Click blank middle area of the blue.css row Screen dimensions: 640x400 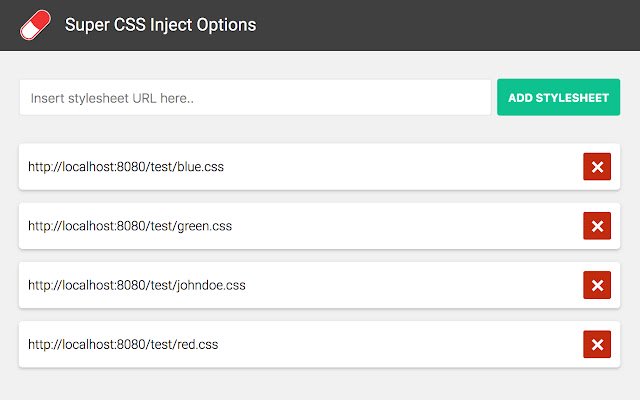pyautogui.click(x=400, y=167)
